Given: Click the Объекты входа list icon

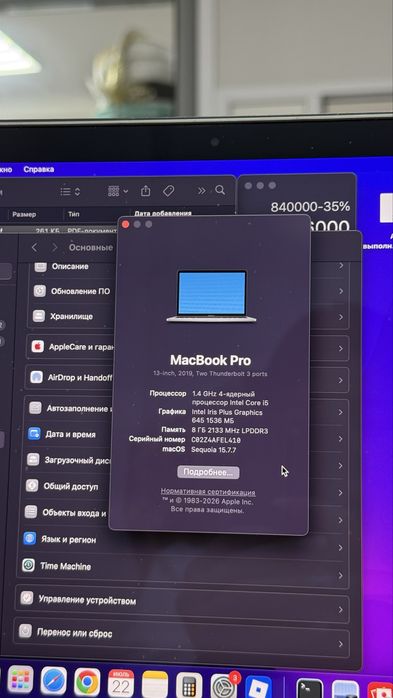Looking at the screenshot, I should click(x=31, y=512).
